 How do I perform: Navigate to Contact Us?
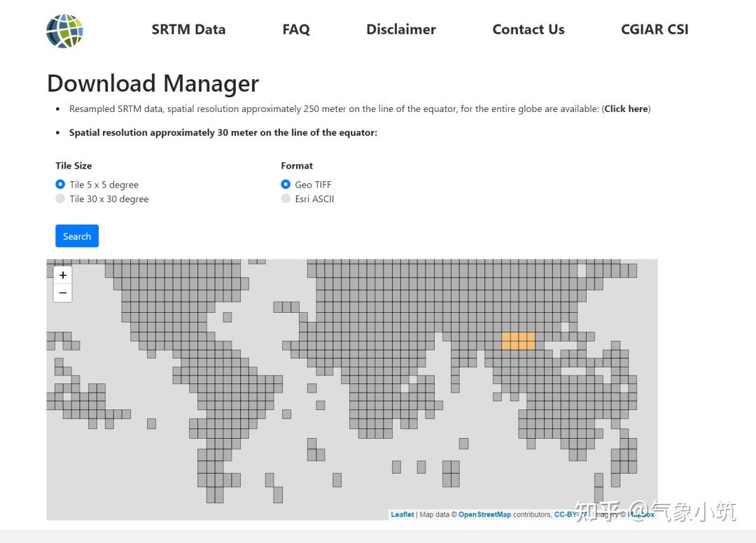528,29
